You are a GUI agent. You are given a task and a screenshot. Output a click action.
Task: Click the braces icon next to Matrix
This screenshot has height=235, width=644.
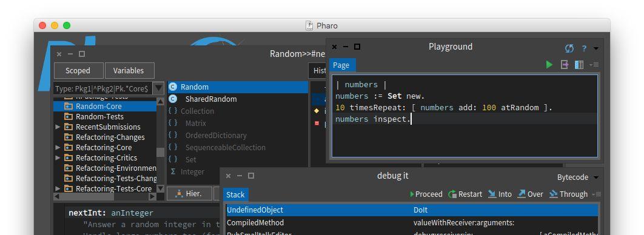tap(173, 123)
